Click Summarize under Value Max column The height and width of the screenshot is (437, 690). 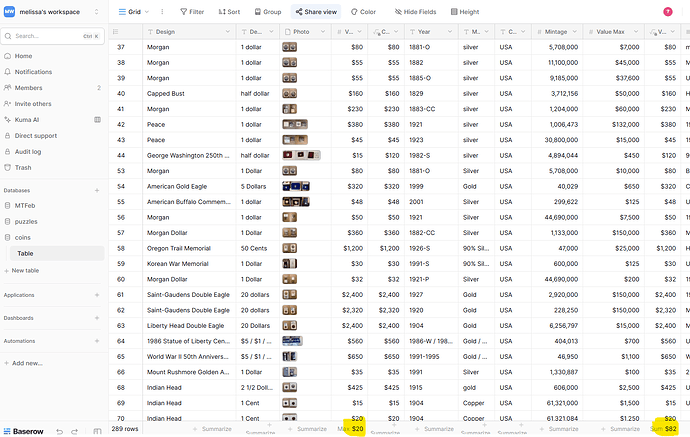coord(621,429)
